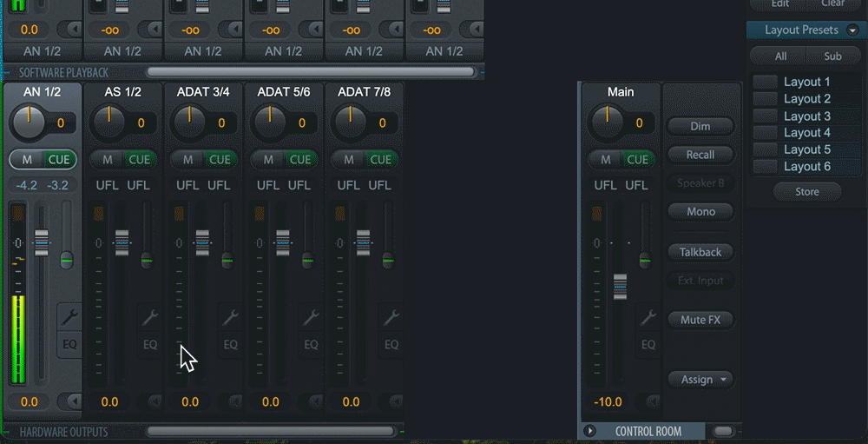Show the EQ for ADAT 7/8 channel

391,345
